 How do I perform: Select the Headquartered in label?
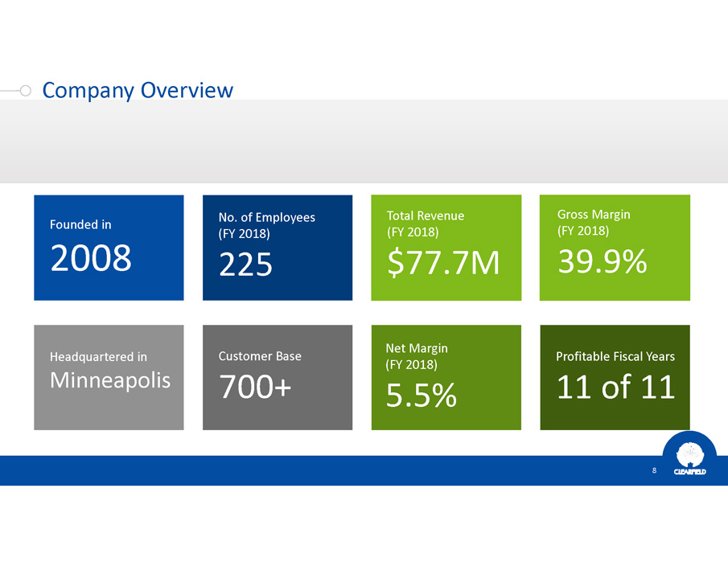[x=98, y=356]
